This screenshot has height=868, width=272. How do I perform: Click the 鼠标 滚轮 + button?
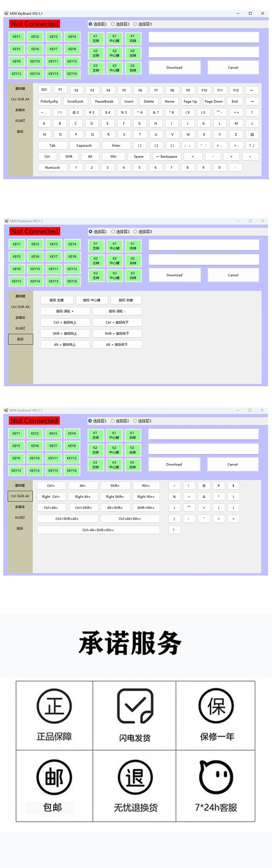(65, 311)
